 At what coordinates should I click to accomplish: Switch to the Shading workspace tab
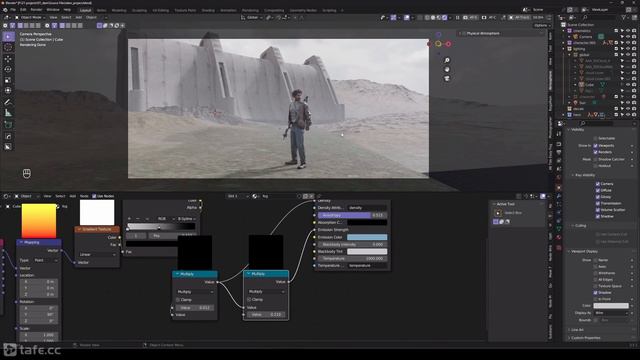208,10
